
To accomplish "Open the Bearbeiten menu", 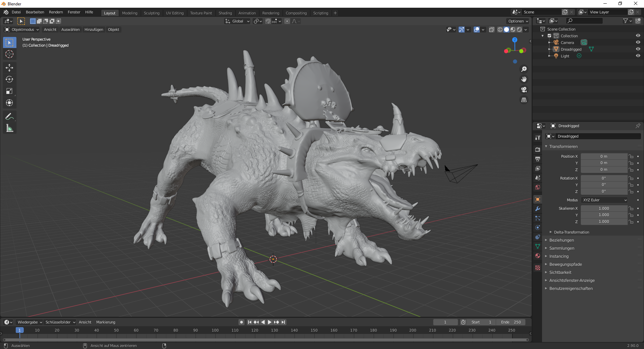I will click(x=35, y=12).
